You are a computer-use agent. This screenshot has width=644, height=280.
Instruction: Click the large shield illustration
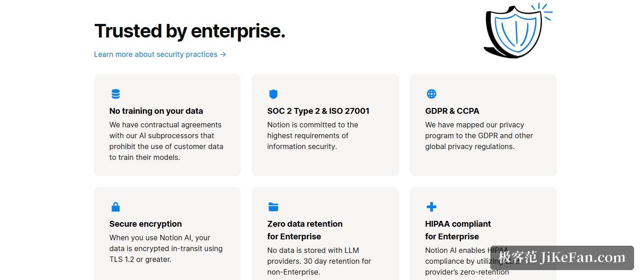click(517, 31)
